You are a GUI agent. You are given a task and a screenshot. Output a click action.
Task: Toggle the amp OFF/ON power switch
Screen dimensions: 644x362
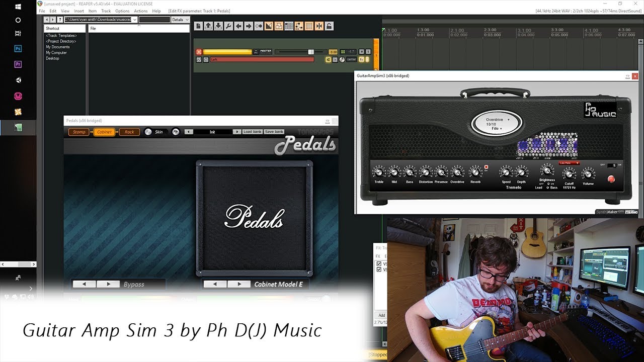(611, 165)
